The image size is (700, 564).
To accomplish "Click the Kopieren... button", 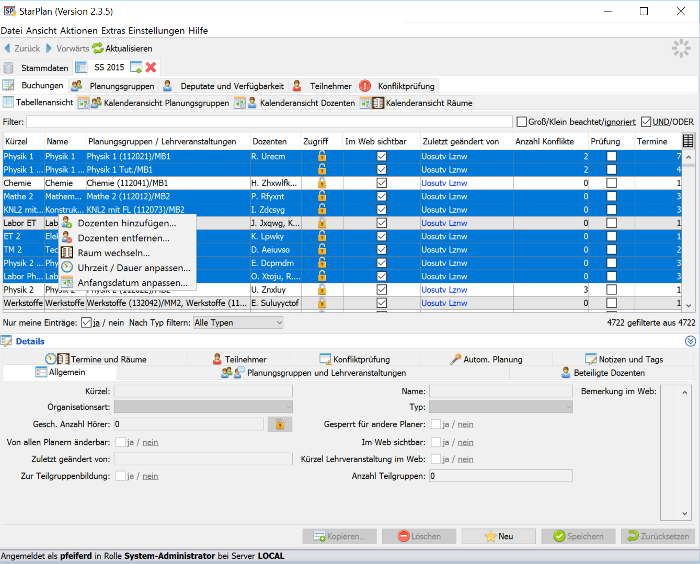I will click(x=339, y=536).
